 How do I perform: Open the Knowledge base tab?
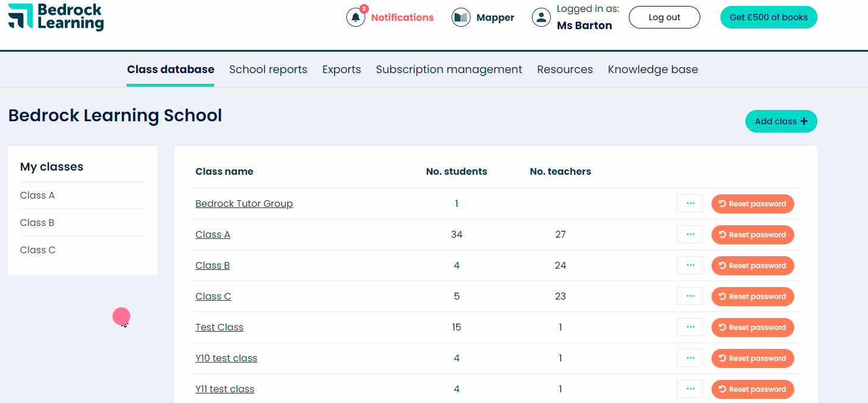(x=653, y=70)
